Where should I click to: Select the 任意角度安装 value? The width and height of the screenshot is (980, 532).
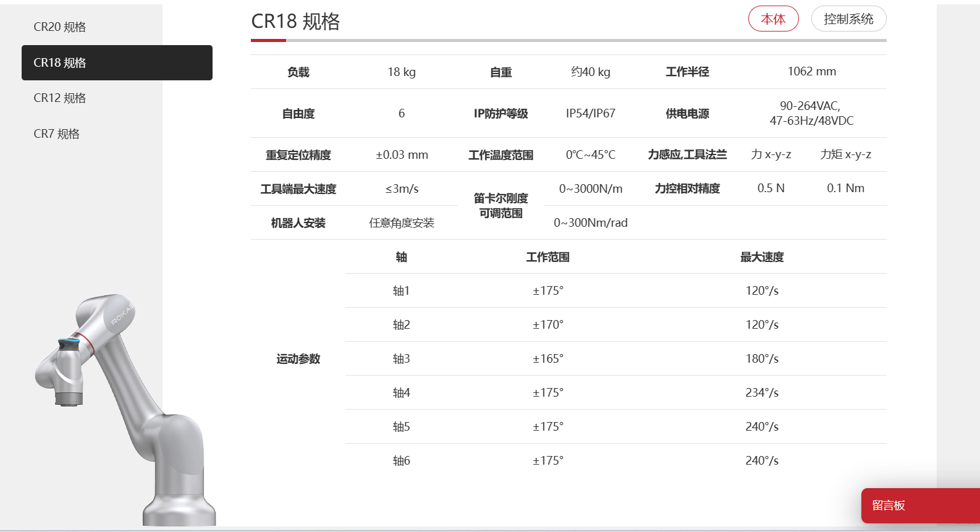[402, 223]
